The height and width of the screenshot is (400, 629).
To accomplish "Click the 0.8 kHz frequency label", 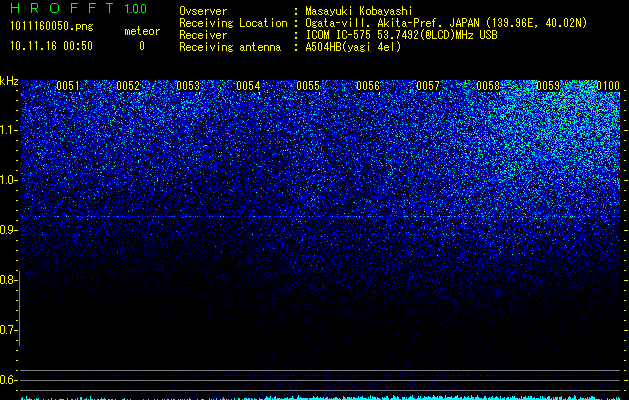I will pyautogui.click(x=7, y=280).
